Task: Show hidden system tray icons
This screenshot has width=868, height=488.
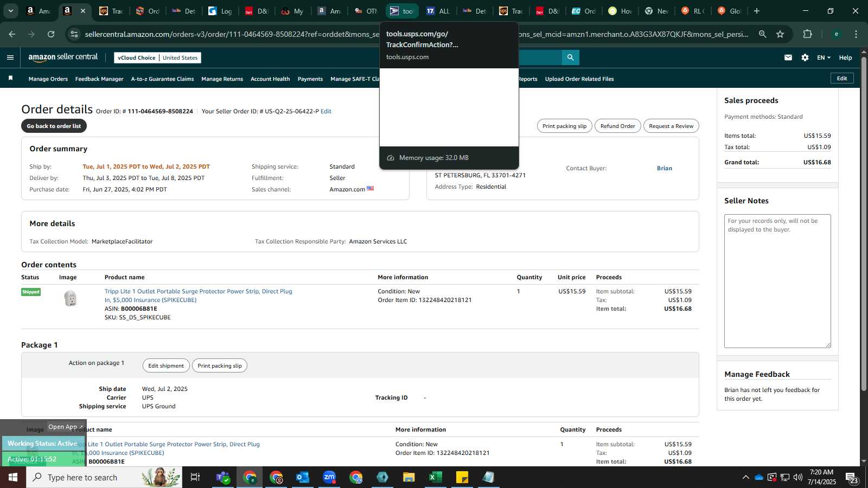Action: tap(745, 477)
